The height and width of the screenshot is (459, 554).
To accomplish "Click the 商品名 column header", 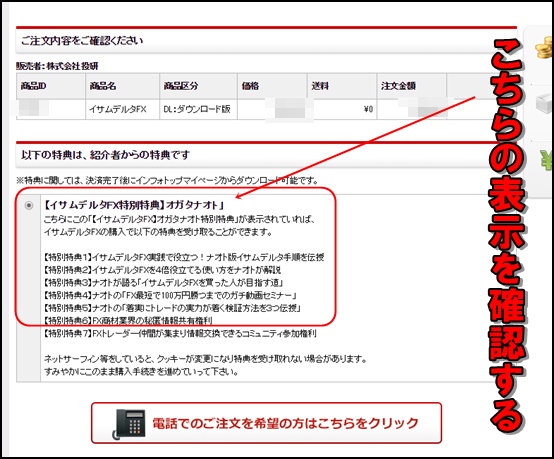I will click(122, 86).
